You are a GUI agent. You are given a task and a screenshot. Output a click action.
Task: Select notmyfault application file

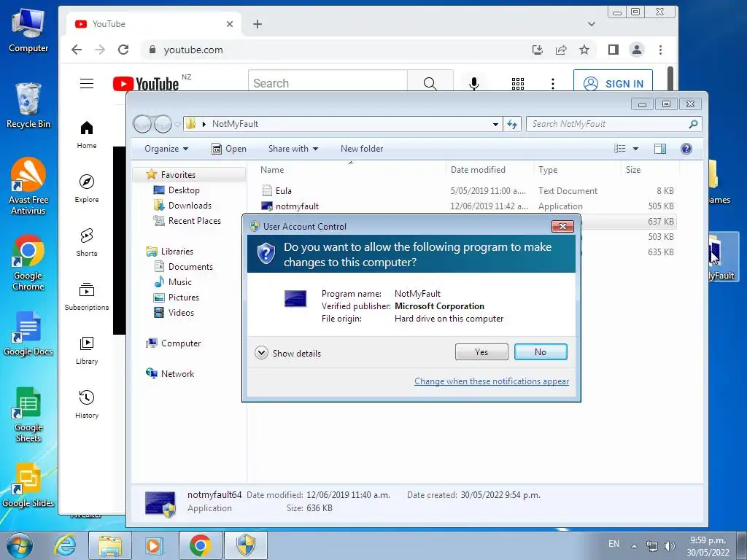297,206
